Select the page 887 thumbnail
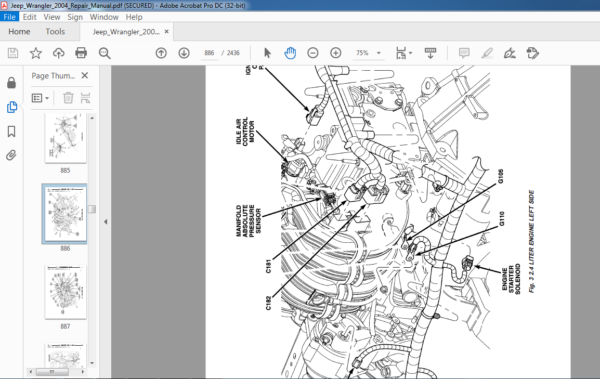The image size is (600, 379). 65,292
